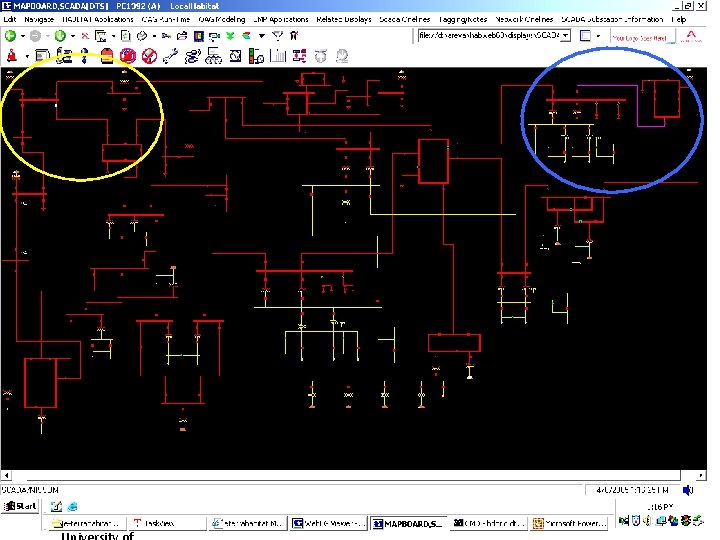This screenshot has width=720, height=540.
Task: Click the grey forward navigation arrow
Action: tap(35, 36)
